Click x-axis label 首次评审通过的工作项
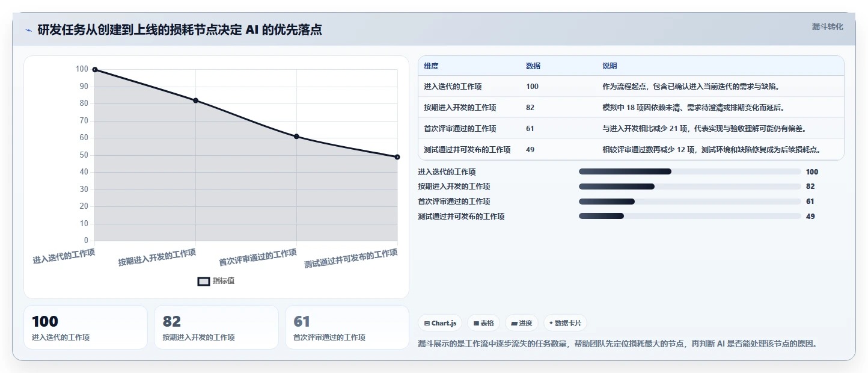 coord(257,257)
